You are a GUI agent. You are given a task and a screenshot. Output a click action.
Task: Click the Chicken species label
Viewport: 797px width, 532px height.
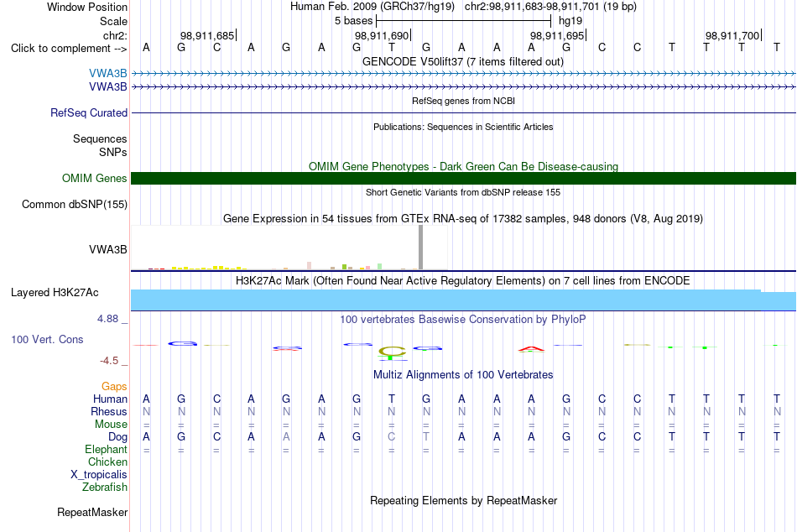[107, 462]
